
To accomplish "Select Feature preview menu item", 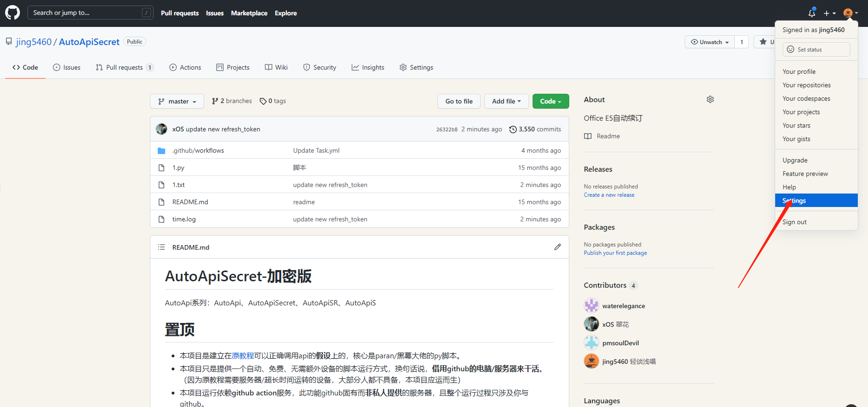I will tap(816, 174).
